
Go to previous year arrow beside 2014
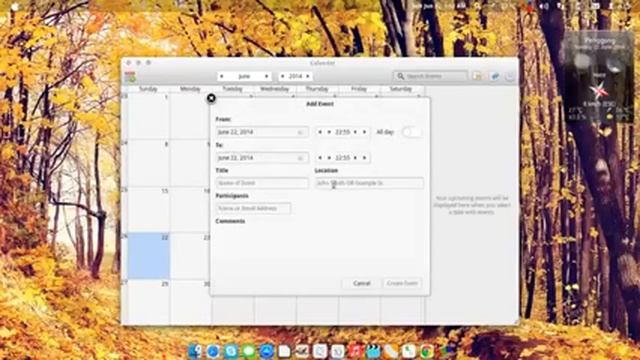pyautogui.click(x=282, y=76)
